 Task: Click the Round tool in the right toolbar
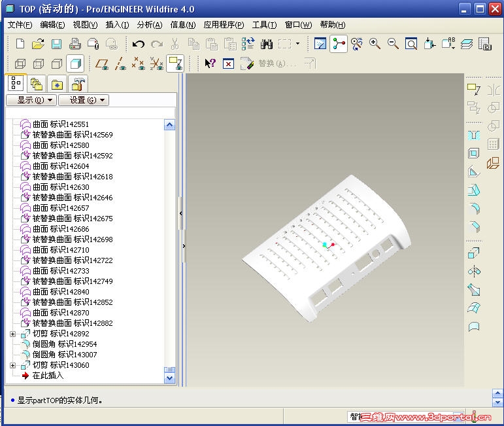pos(474,209)
